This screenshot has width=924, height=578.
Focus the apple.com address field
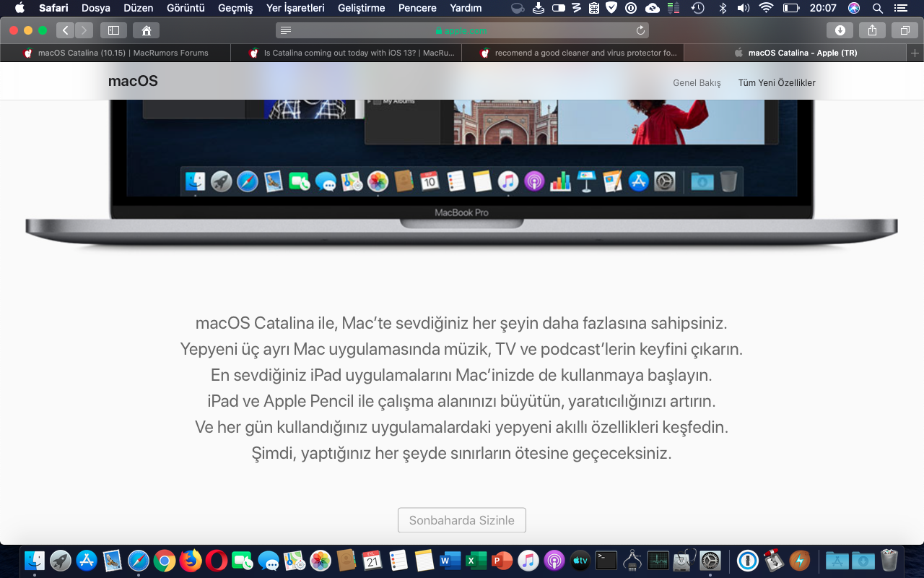click(x=462, y=30)
